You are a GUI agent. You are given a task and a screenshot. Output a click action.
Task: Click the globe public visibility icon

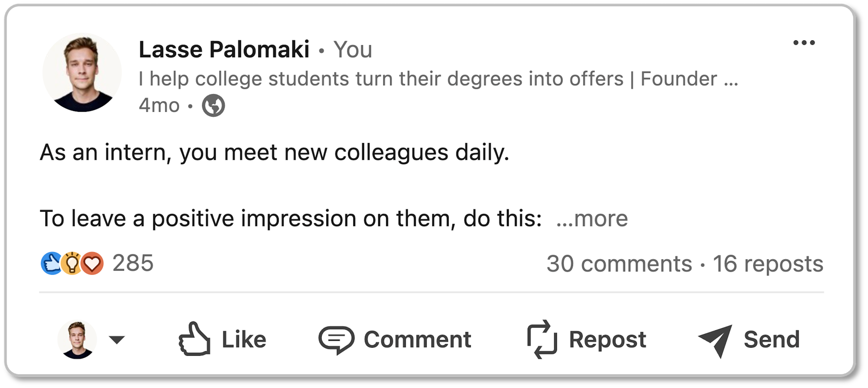click(213, 105)
